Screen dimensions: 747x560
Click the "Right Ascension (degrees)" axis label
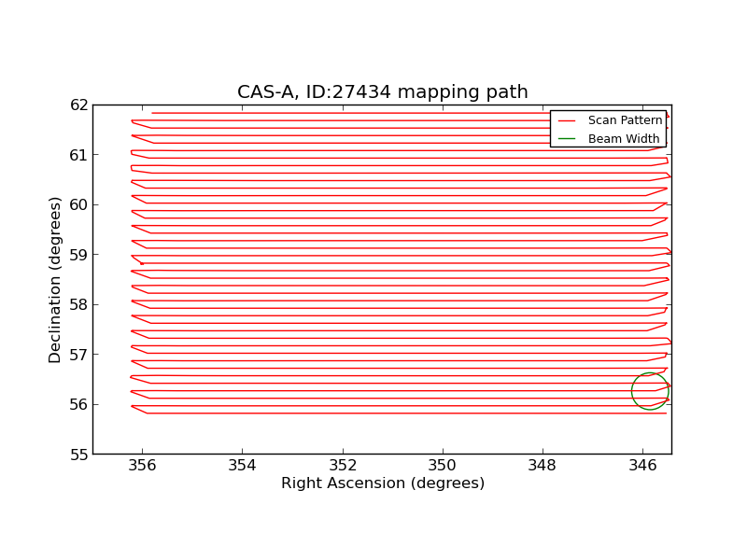tap(383, 483)
